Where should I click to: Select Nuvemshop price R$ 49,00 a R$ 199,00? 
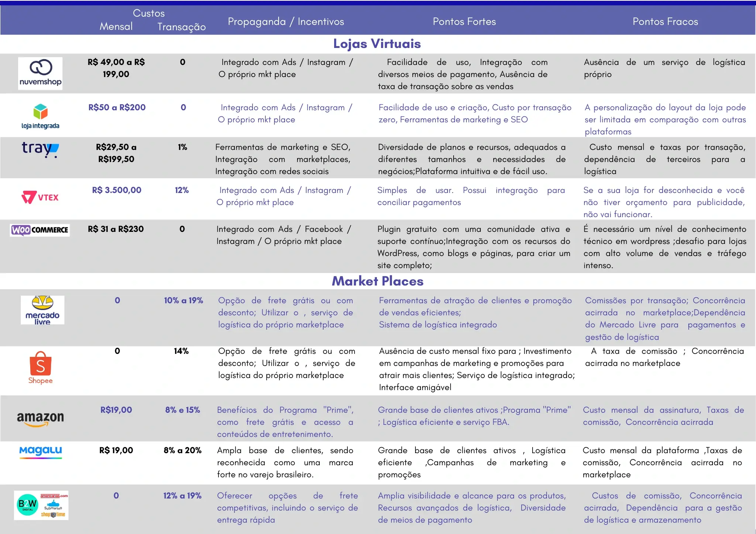tap(116, 68)
